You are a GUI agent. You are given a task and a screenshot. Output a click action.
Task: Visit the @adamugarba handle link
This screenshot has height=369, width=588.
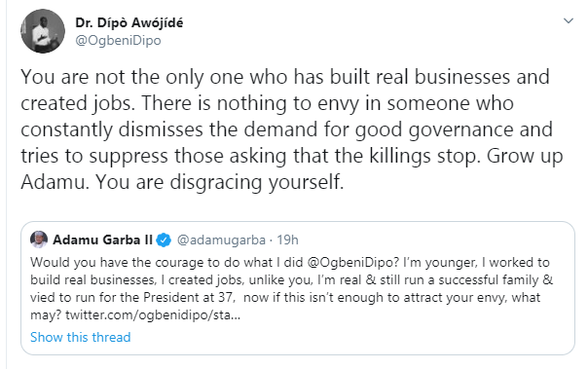pyautogui.click(x=221, y=240)
